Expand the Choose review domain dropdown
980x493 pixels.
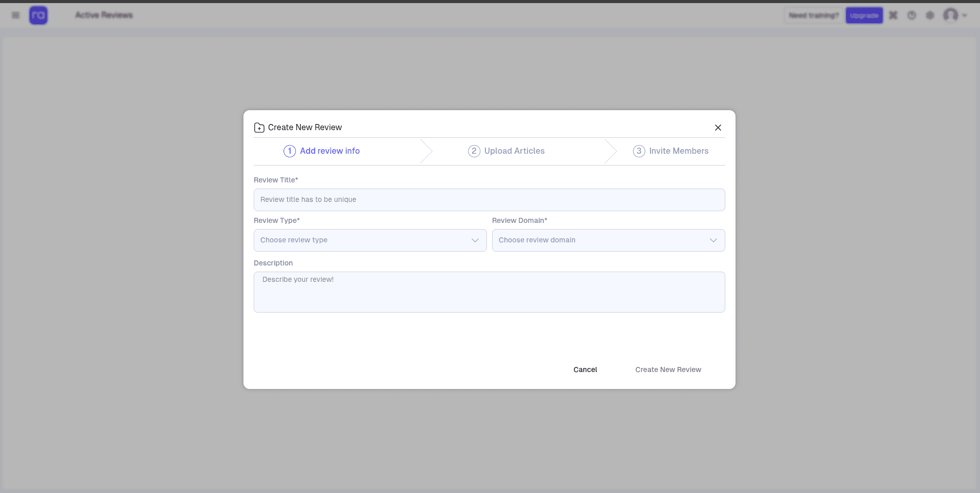(x=608, y=240)
